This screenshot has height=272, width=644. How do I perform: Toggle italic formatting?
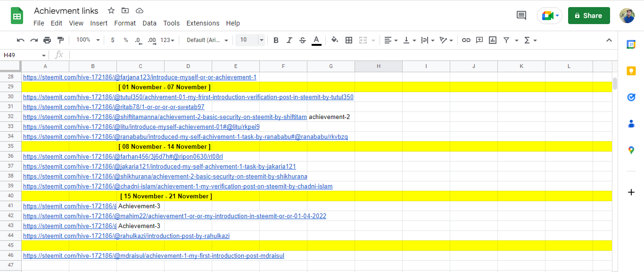click(289, 40)
